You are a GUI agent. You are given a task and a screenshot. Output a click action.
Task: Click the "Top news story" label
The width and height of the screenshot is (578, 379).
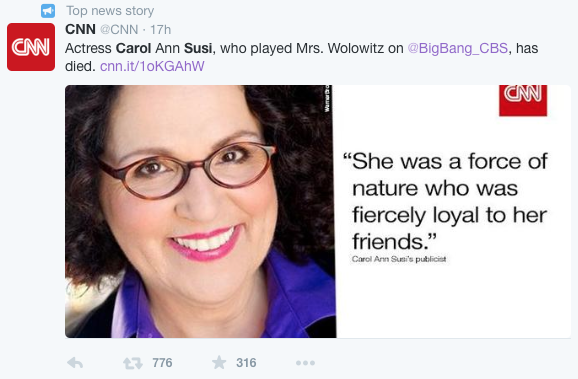coord(110,11)
